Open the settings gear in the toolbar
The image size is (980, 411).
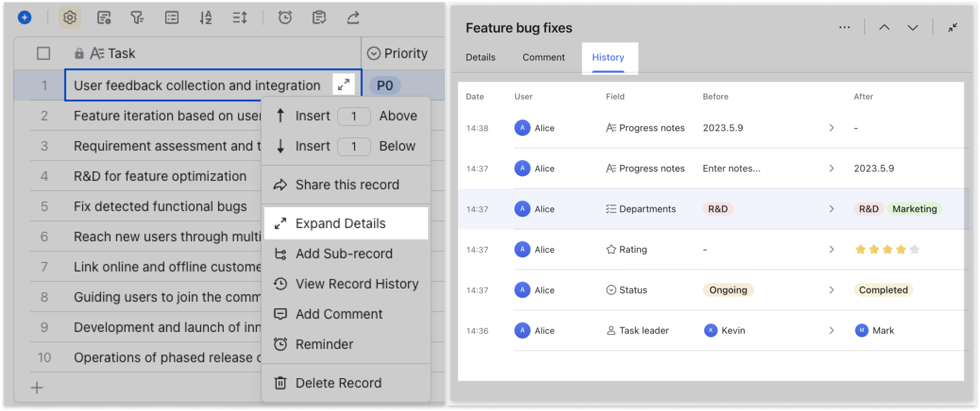click(70, 18)
